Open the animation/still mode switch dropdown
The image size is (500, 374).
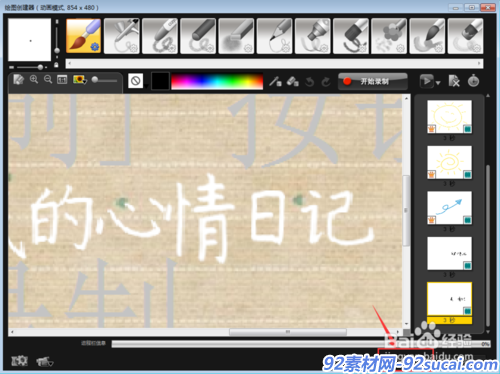[44, 361]
